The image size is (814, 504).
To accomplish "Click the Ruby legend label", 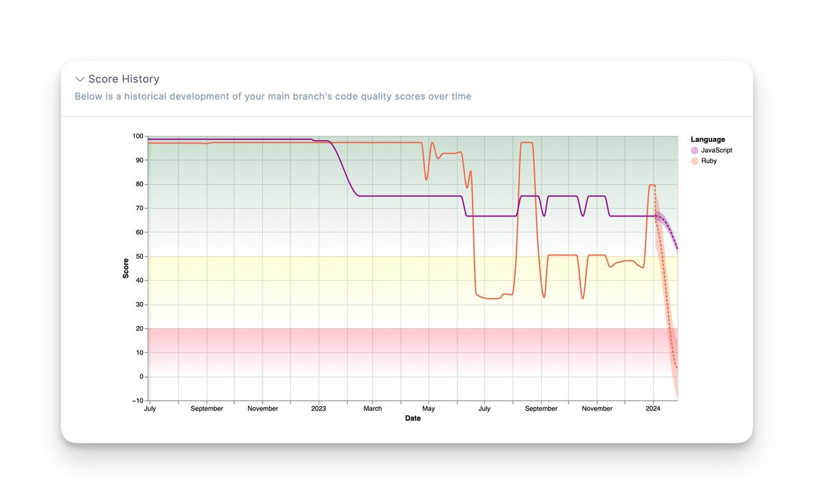I will tap(709, 161).
